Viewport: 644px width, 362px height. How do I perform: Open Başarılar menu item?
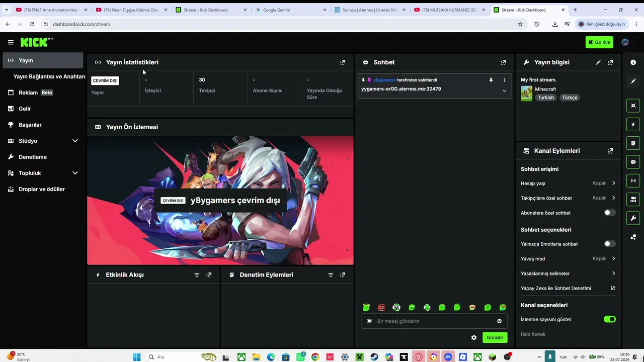tap(43, 125)
